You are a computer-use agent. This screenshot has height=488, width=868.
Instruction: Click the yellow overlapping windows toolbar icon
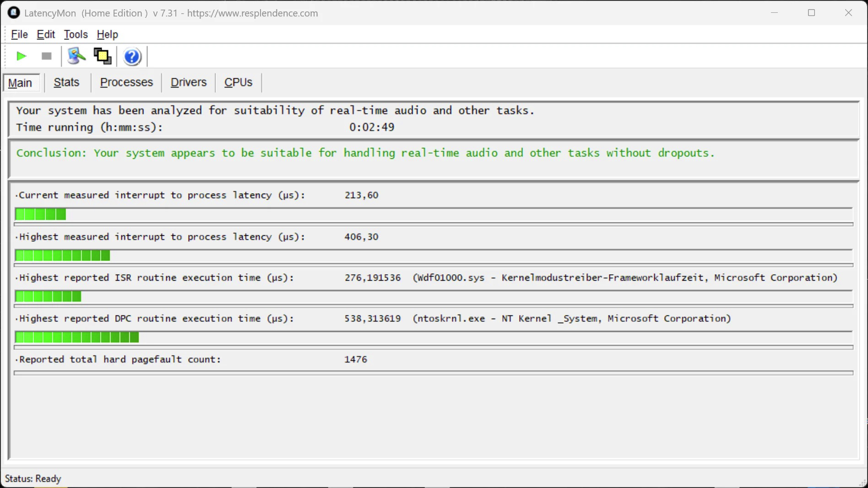click(x=103, y=56)
